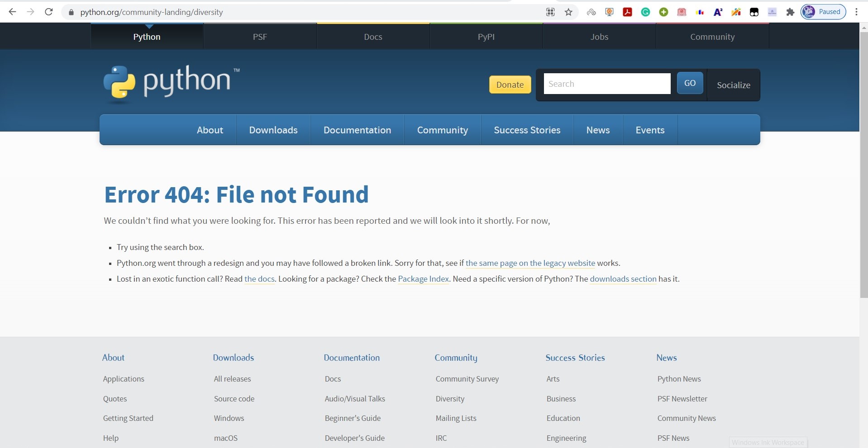Click the black Tampermonkey extension icon
Image resolution: width=868 pixels, height=448 pixels.
click(754, 12)
